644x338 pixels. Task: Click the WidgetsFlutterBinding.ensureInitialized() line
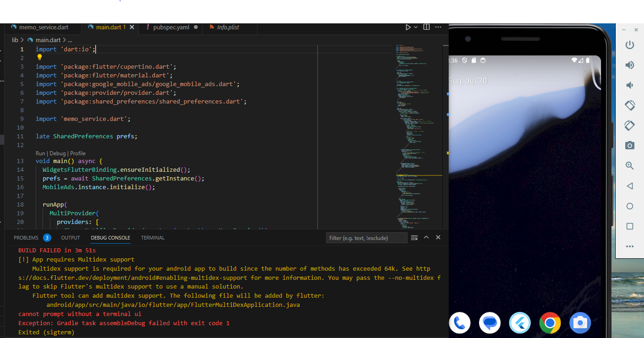pyautogui.click(x=117, y=170)
